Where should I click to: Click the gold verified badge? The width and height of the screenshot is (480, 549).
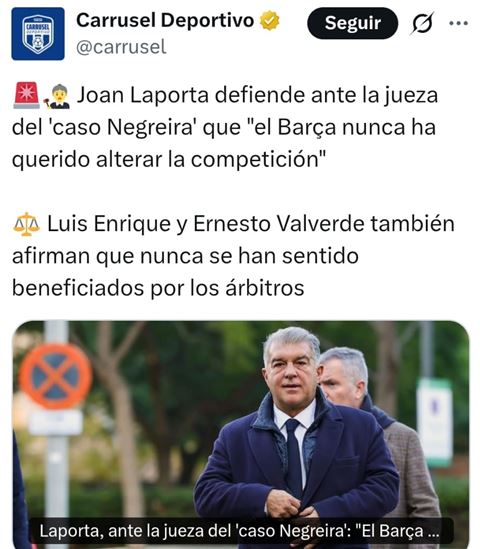tap(270, 21)
